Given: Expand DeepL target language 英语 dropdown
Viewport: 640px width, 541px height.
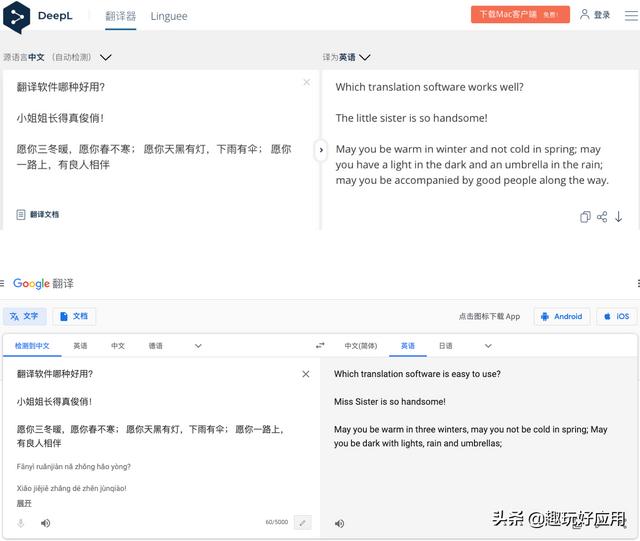Looking at the screenshot, I should 364,57.
